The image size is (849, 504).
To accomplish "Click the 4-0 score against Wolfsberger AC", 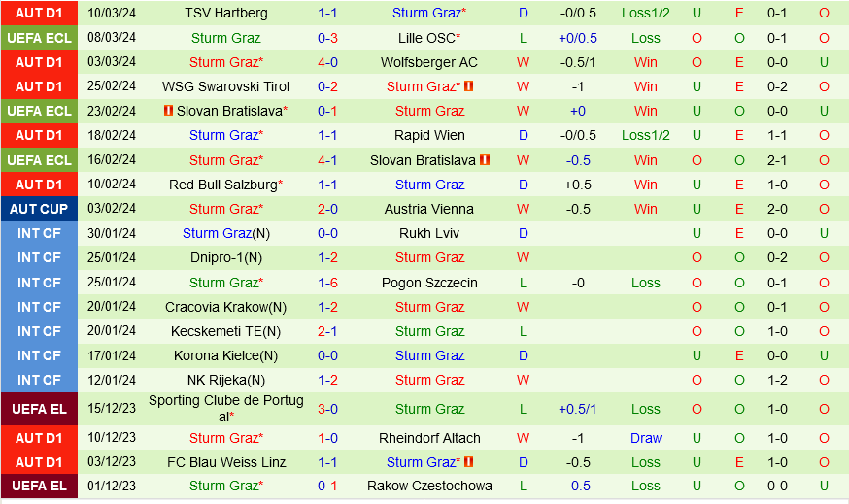I will (327, 62).
